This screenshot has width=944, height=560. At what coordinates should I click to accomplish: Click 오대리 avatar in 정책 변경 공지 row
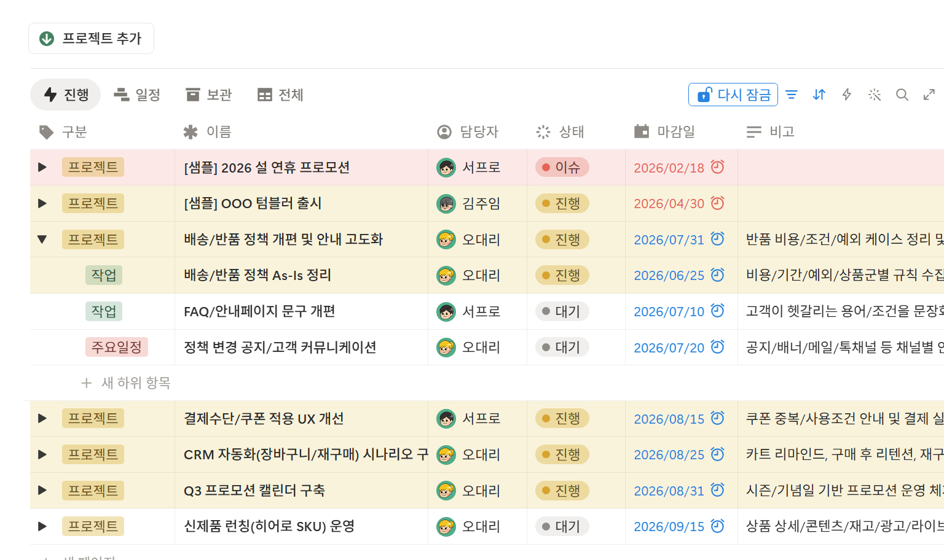point(446,347)
